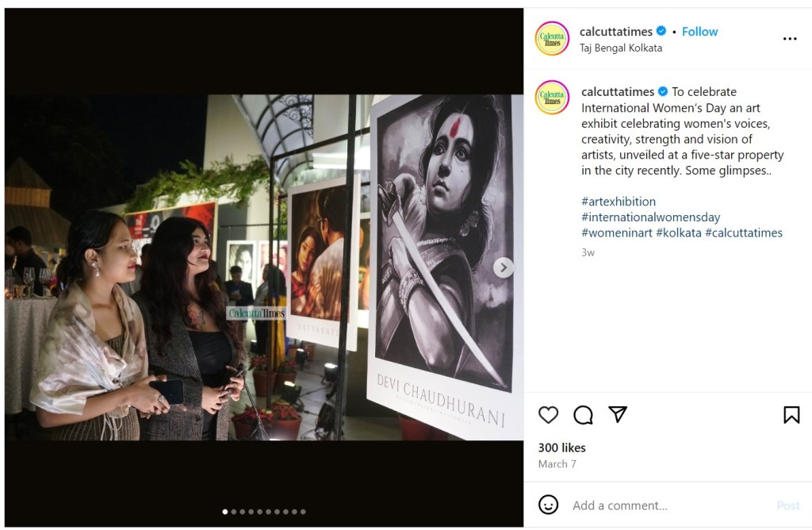The height and width of the screenshot is (530, 812).
Task: Like the post with the heart icon
Action: [548, 415]
